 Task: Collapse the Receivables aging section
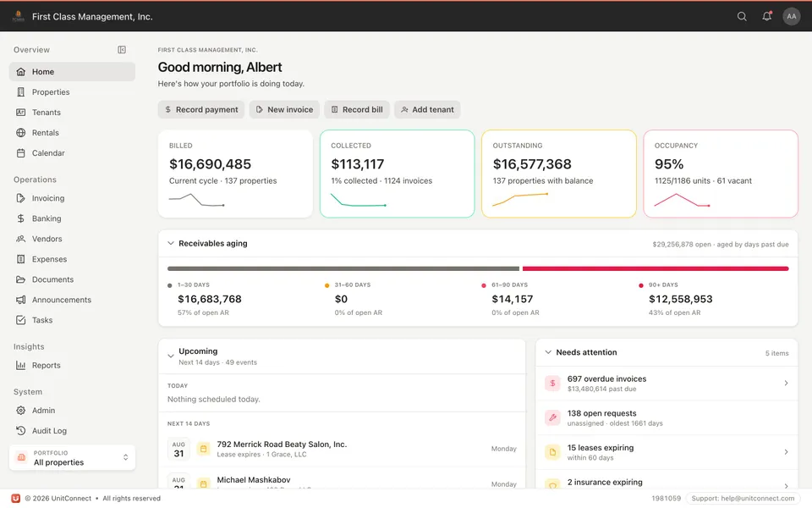(171, 243)
